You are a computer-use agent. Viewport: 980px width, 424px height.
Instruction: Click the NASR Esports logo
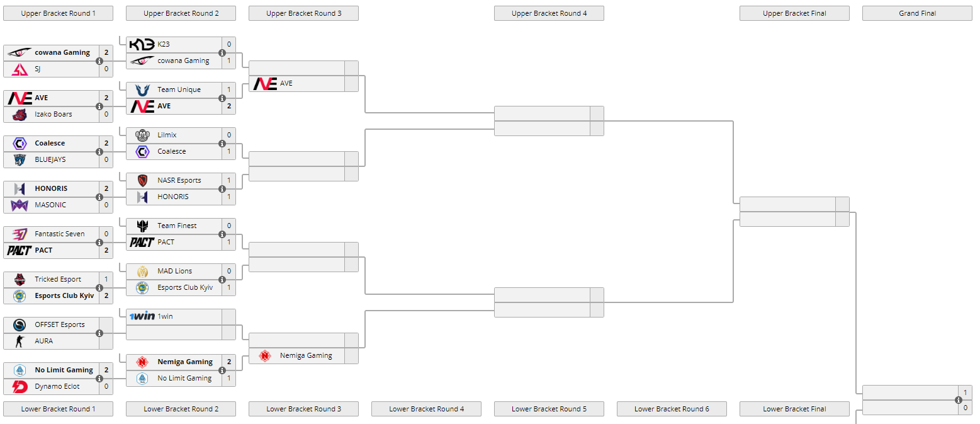pyautogui.click(x=142, y=180)
